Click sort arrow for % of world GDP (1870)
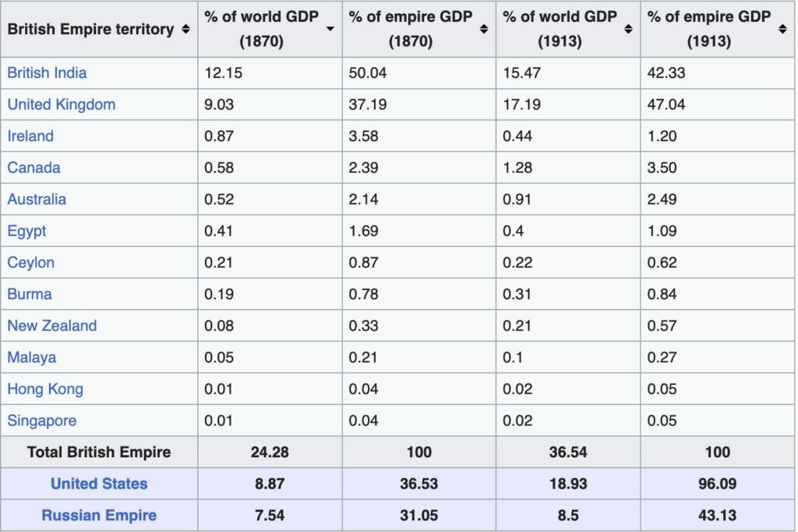The width and height of the screenshot is (798, 532). click(x=330, y=29)
